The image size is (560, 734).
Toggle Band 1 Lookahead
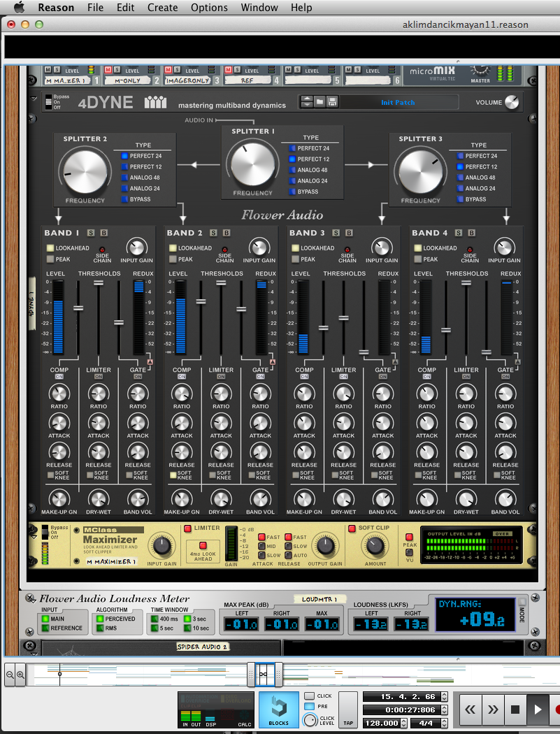[50, 248]
